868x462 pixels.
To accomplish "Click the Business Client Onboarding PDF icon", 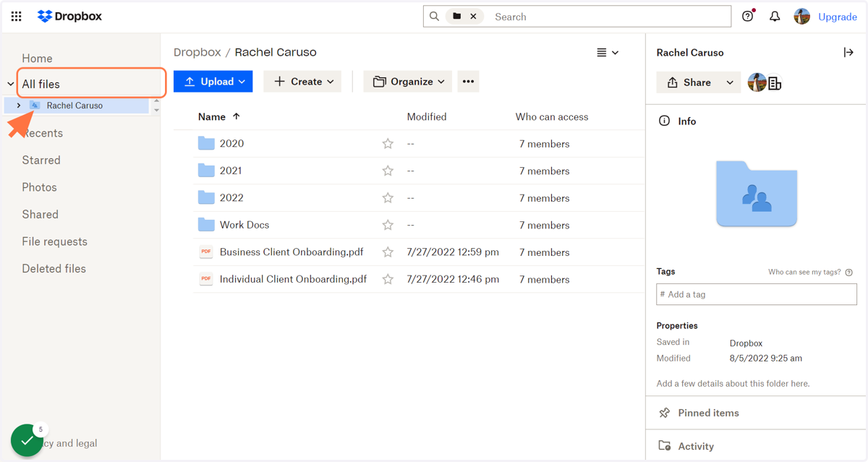I will pyautogui.click(x=206, y=252).
